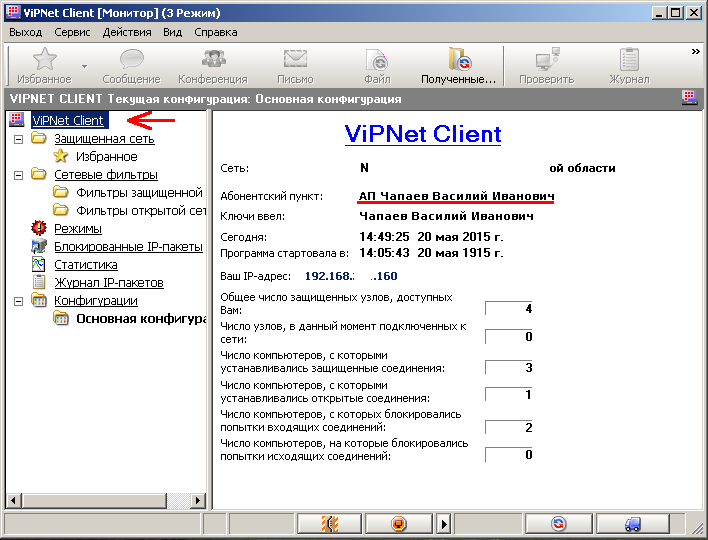Click the tree horizontal scrollbar thumb
The image size is (708, 540).
click(x=95, y=500)
